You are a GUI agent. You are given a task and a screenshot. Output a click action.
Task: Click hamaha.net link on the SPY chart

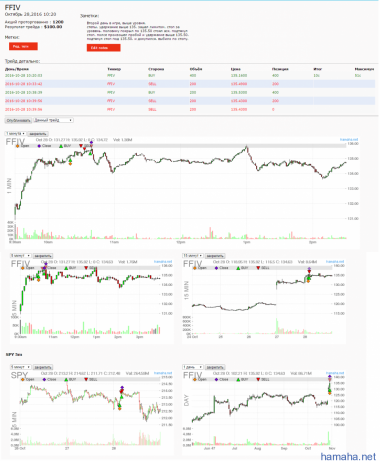[x=163, y=373]
